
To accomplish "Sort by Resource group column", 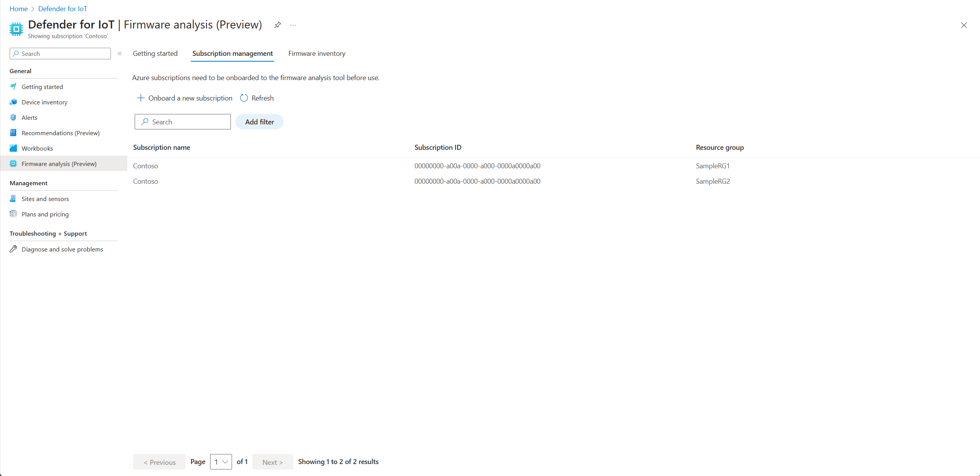I will [720, 147].
